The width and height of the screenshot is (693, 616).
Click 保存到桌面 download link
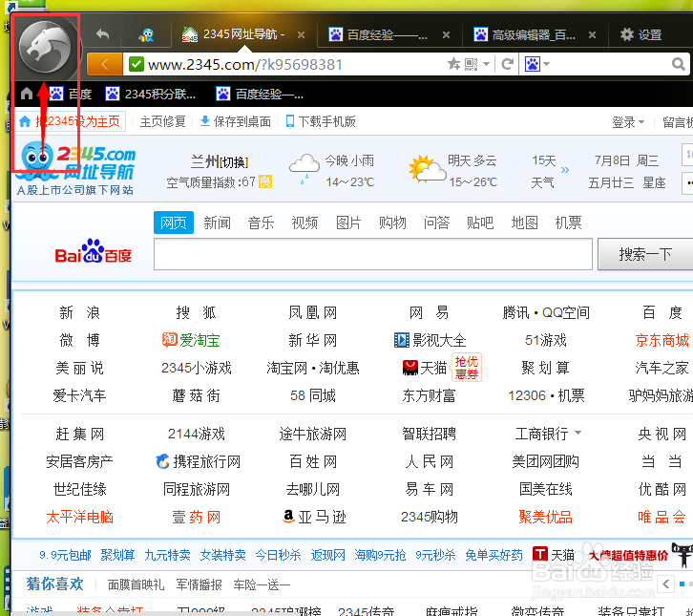pyautogui.click(x=236, y=121)
